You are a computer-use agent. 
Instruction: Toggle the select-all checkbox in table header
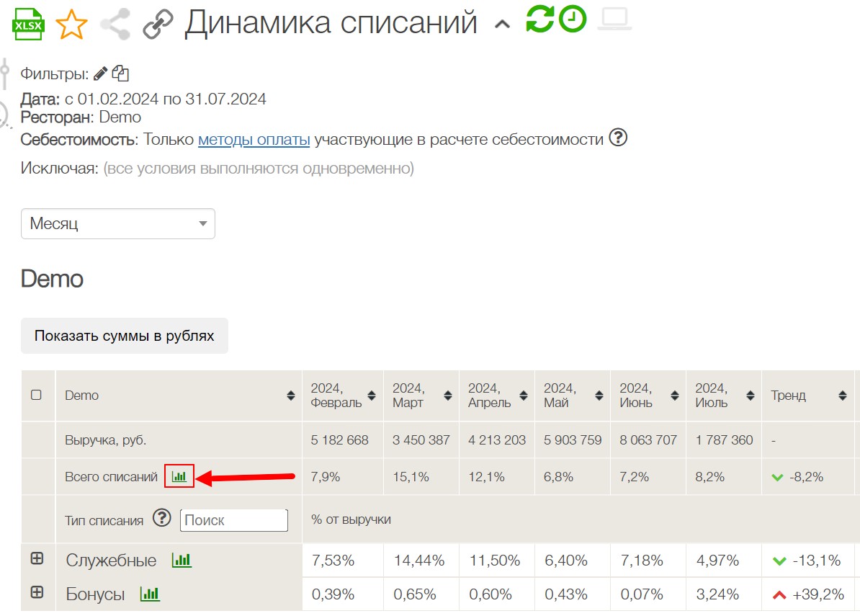36,396
